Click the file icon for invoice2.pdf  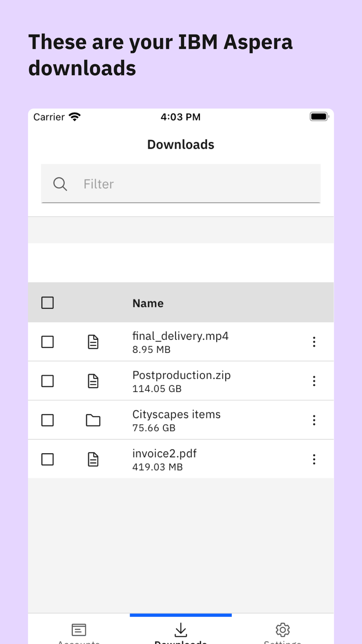[x=93, y=459]
